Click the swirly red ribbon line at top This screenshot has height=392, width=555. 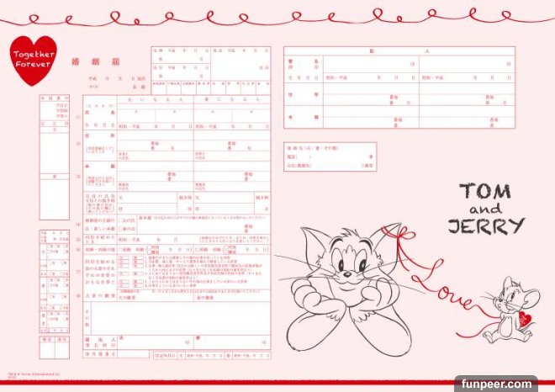(x=277, y=15)
